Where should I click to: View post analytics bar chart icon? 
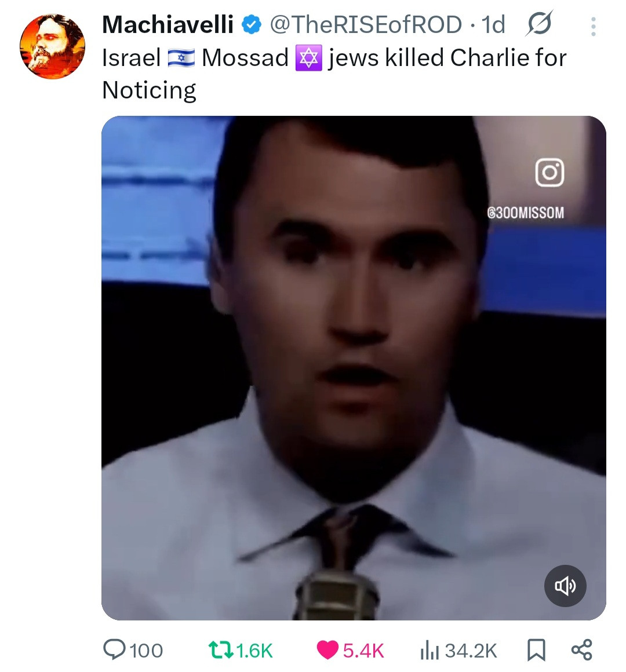(x=429, y=651)
